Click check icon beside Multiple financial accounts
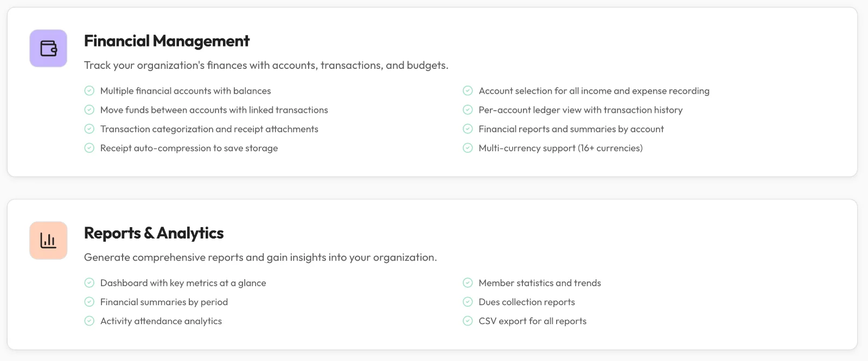 (x=90, y=91)
